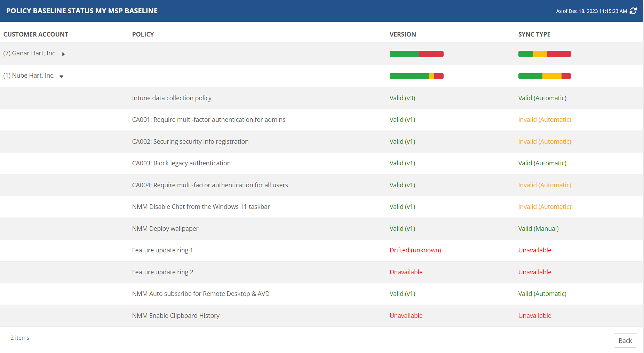Select the Intune data collection policy row
This screenshot has width=644, height=353.
click(x=172, y=98)
